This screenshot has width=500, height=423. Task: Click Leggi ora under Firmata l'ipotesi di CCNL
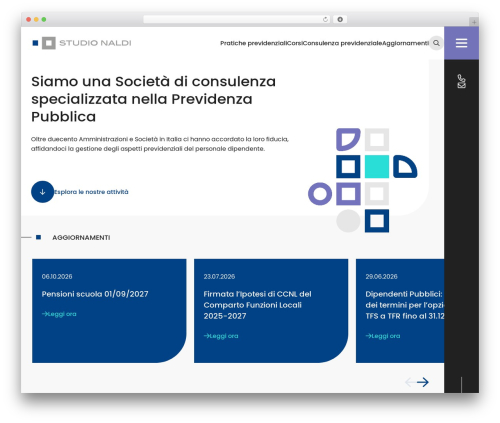(x=221, y=336)
